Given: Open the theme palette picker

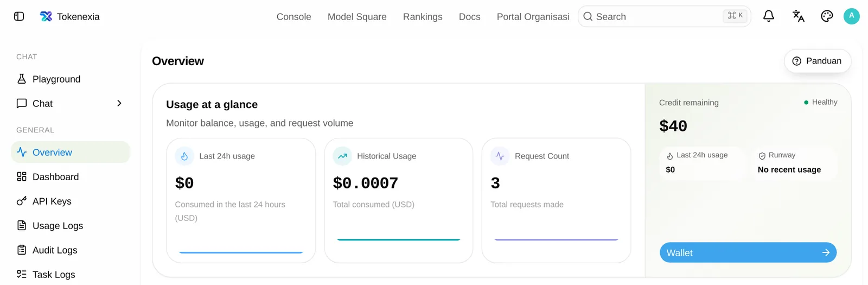Looking at the screenshot, I should click(x=827, y=16).
